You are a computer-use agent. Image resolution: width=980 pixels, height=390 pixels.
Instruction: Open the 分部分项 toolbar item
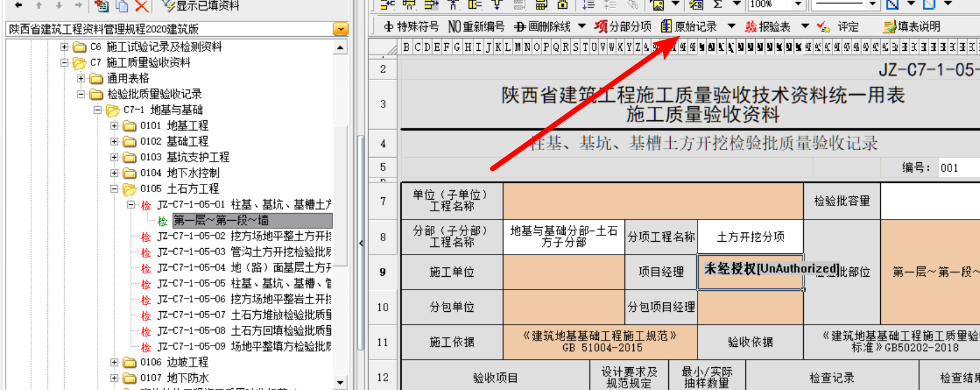point(623,27)
